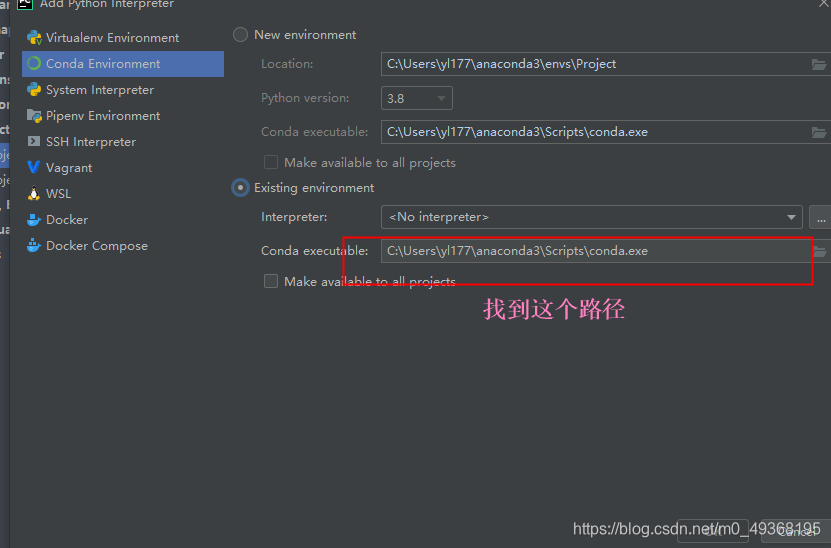The height and width of the screenshot is (548, 831).
Task: Select Docker in the sidebar
Action: [x=123, y=219]
